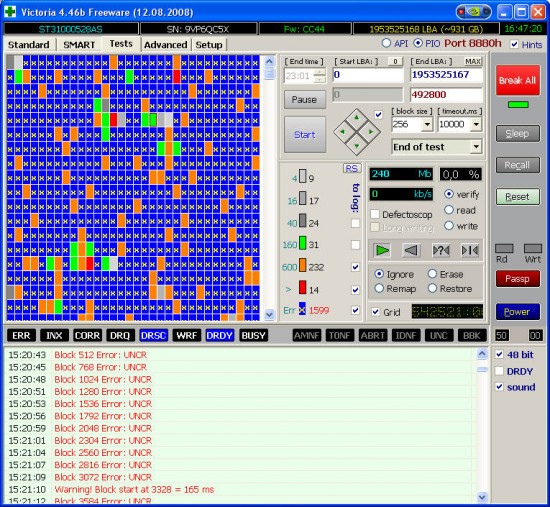The width and height of the screenshot is (550, 507).
Task: Click the Pause button
Action: (x=304, y=100)
